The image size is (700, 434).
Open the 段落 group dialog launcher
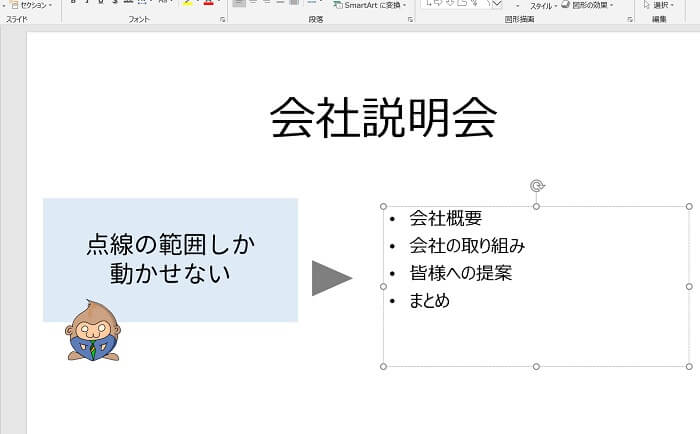410,19
